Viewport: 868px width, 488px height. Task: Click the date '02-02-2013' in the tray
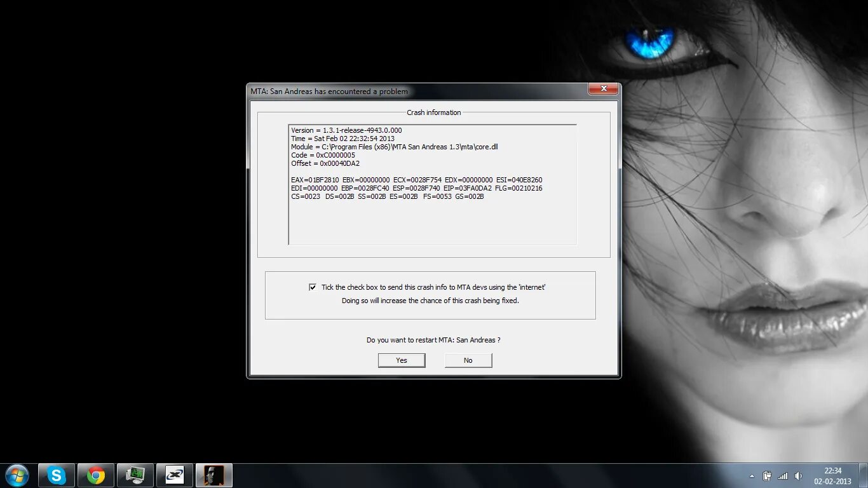[x=832, y=481]
